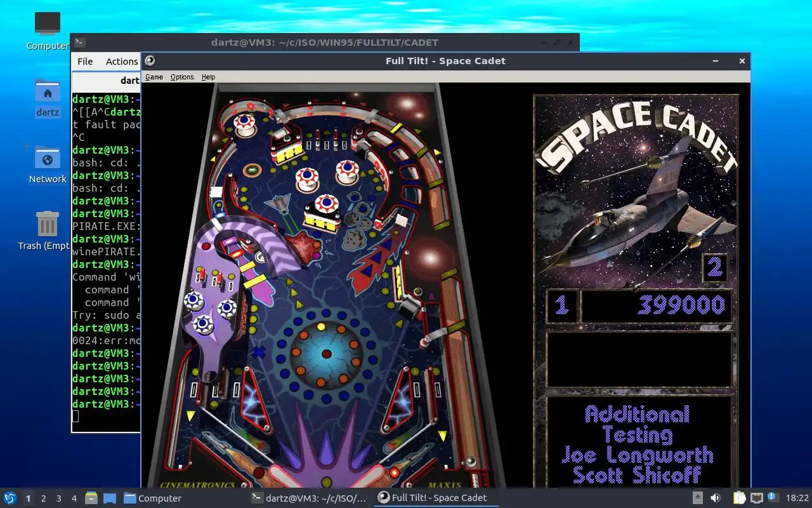This screenshot has width=812, height=508.
Task: Open the volume control tray icon
Action: pyautogui.click(x=716, y=498)
